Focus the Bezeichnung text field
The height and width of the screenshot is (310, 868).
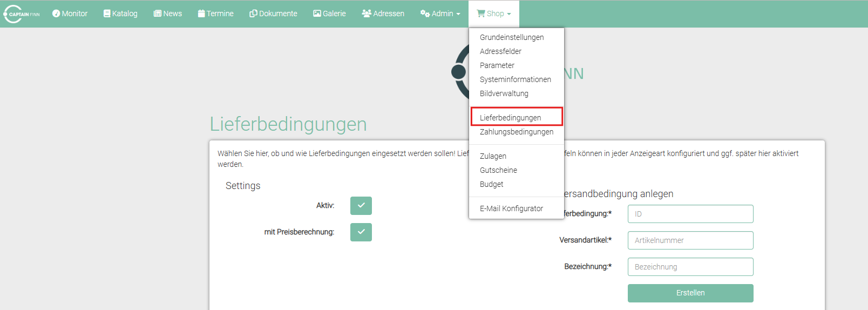[x=690, y=267]
